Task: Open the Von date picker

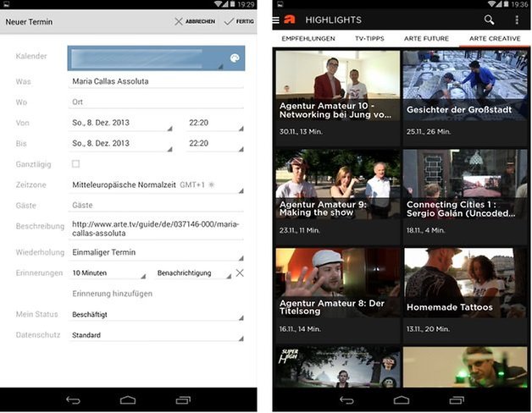Action: pyautogui.click(x=121, y=123)
